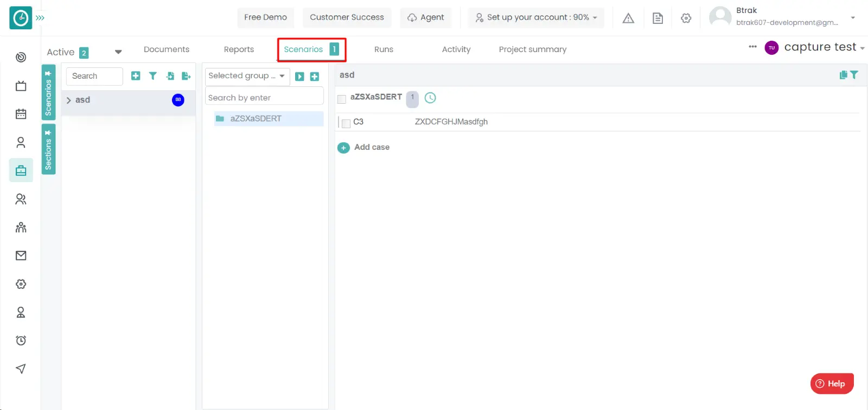Image resolution: width=868 pixels, height=410 pixels.
Task: Open the Selected group dropdown
Action: pyautogui.click(x=247, y=76)
